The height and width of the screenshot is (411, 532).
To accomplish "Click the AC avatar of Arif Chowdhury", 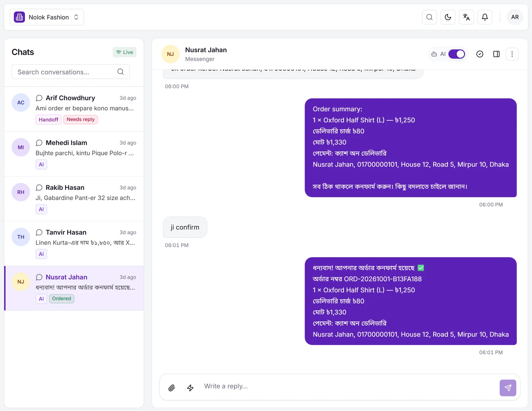I will pyautogui.click(x=21, y=102).
